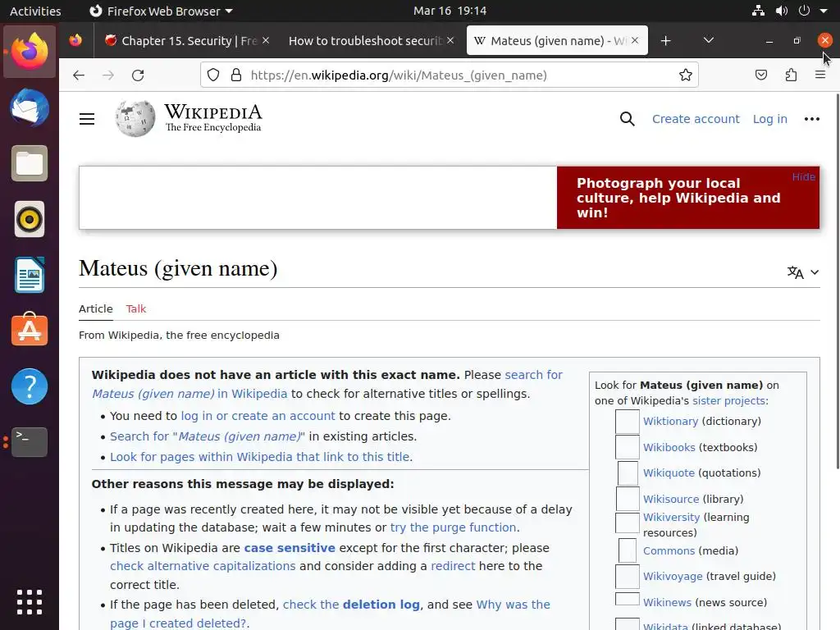Reload the current Wikipedia page
Screen dimensions: 840x630
(138, 75)
